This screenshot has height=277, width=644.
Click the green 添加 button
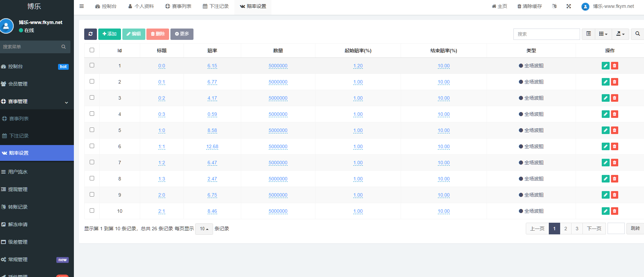pyautogui.click(x=109, y=34)
